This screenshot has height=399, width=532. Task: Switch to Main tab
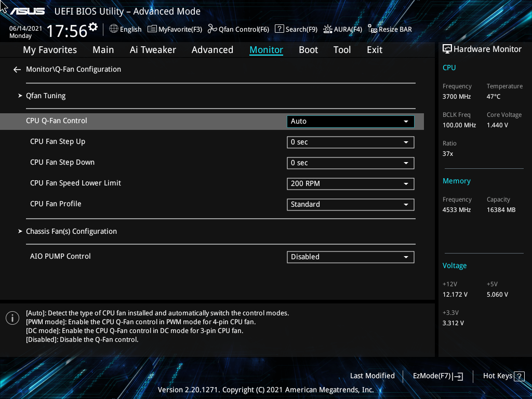pos(103,50)
